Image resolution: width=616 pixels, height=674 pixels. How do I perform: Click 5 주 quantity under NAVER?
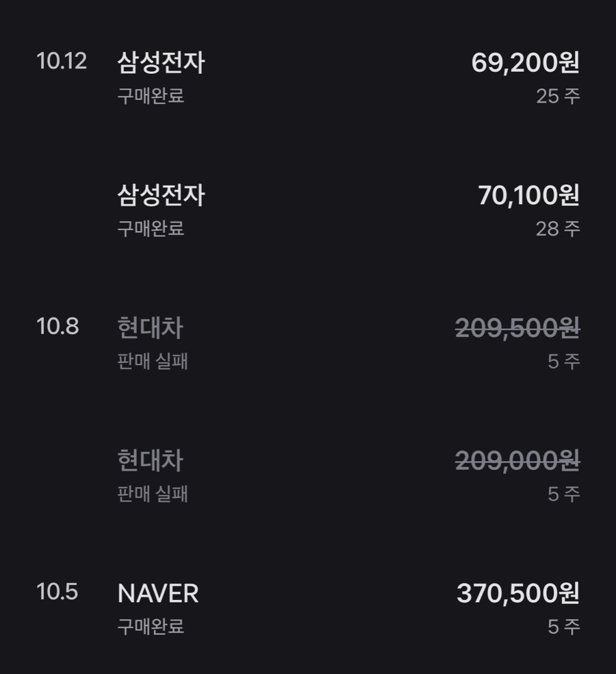click(x=564, y=627)
